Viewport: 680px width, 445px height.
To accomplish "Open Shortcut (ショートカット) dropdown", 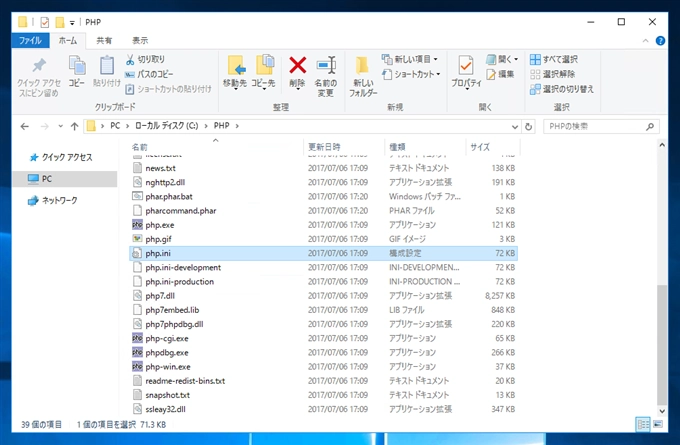I will (411, 74).
